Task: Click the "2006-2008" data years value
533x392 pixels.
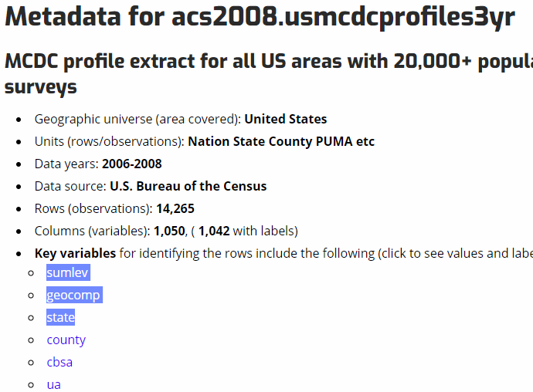Action: (x=131, y=164)
